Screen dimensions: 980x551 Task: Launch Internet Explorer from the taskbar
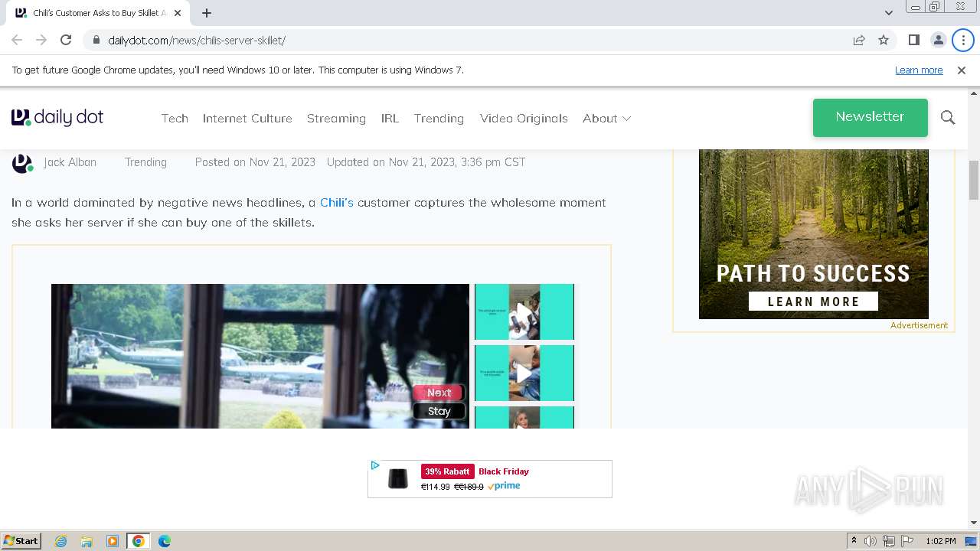(60, 541)
